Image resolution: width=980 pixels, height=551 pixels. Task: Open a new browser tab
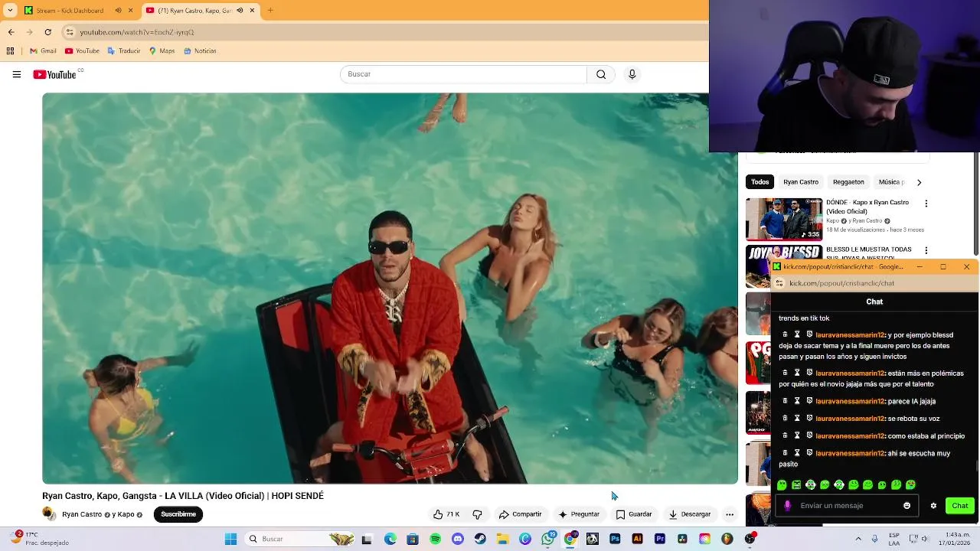pos(270,11)
